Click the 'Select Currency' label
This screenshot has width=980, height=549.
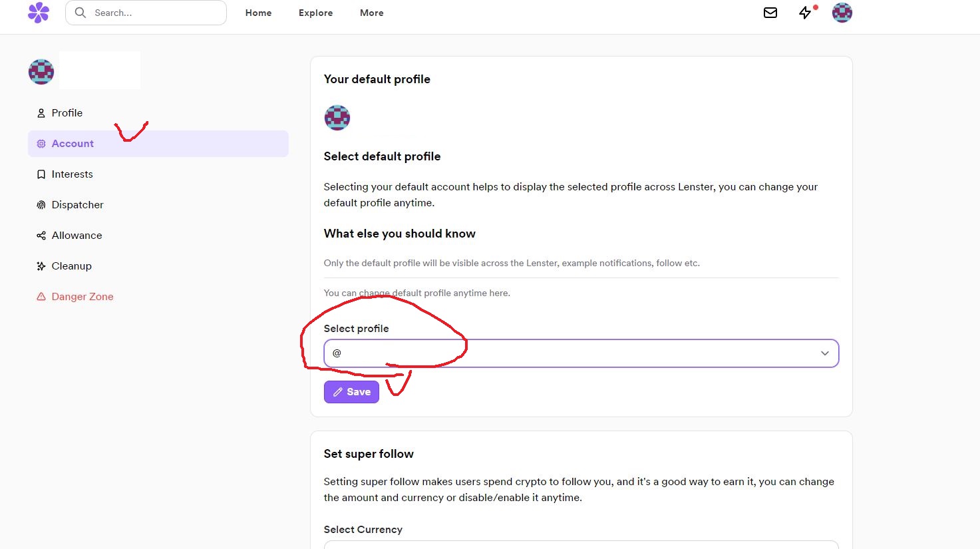[x=363, y=530]
